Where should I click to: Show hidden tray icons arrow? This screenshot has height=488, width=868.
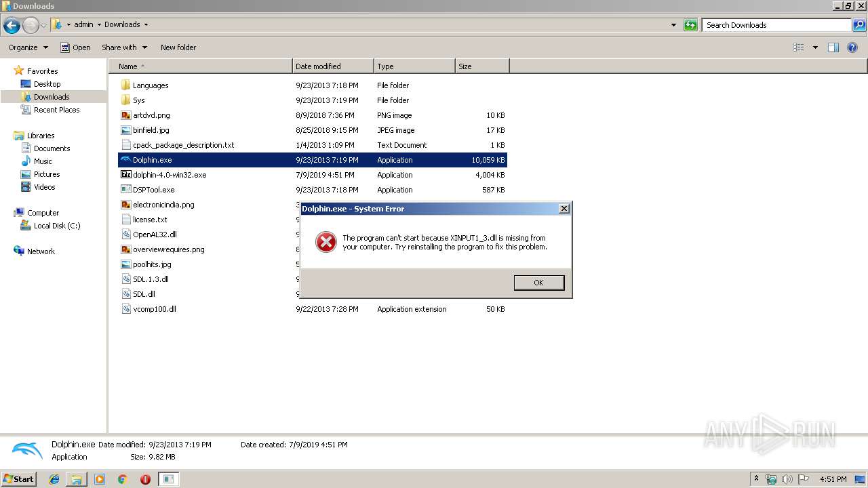click(x=757, y=479)
